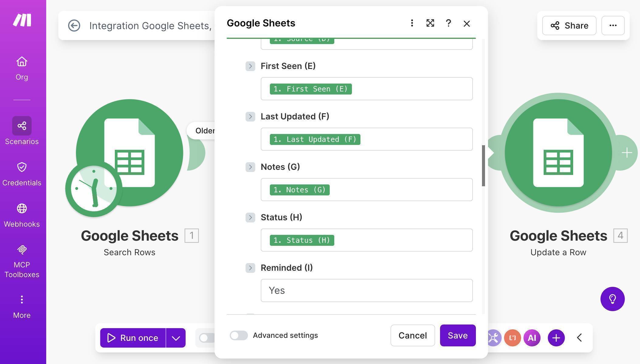Cancel editing the Google Sheets module
This screenshot has height=364, width=640.
(x=412, y=335)
